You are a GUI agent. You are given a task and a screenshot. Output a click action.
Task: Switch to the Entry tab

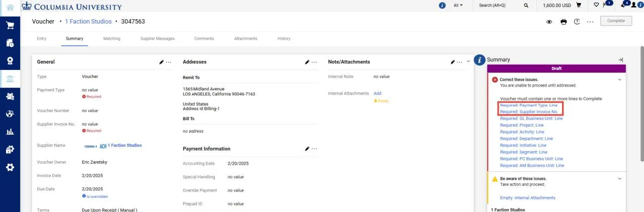[42, 39]
